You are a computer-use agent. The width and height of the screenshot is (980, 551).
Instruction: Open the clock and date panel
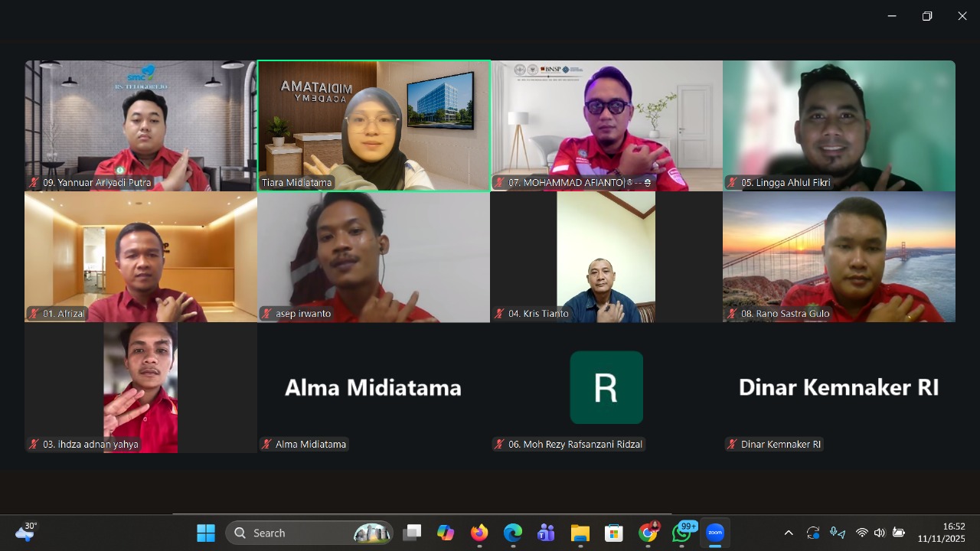coord(942,533)
